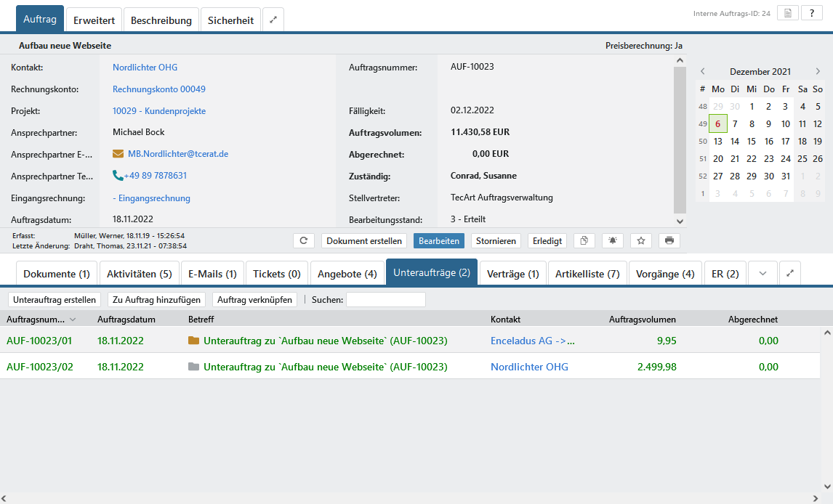The width and height of the screenshot is (833, 504).
Task: Open the Auftragsnummer column sort dropdown arrow
Action: (73, 320)
